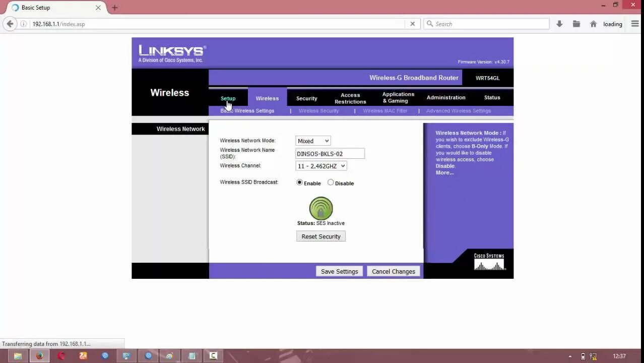Click the browser back arrow button

pos(10,24)
